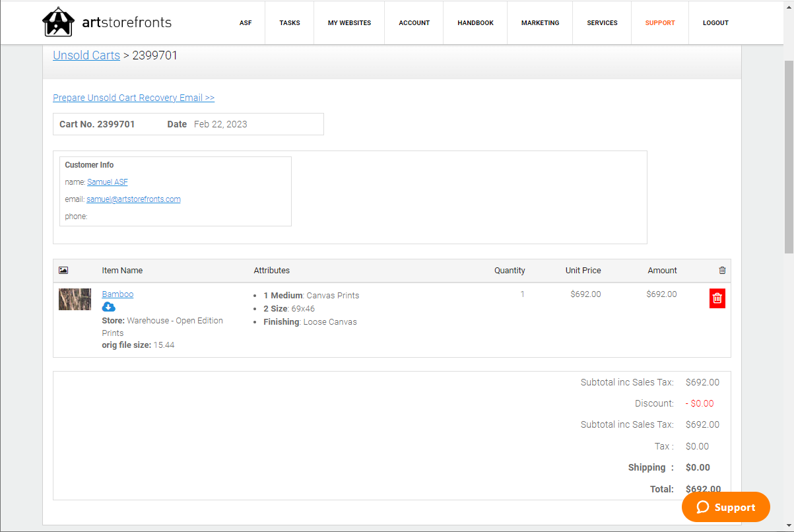This screenshot has width=794, height=532.
Task: Click the Item Name column header
Action: [122, 271]
